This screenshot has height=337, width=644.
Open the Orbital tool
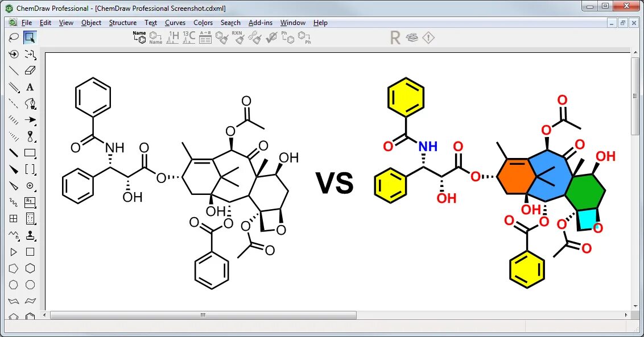coord(30,136)
